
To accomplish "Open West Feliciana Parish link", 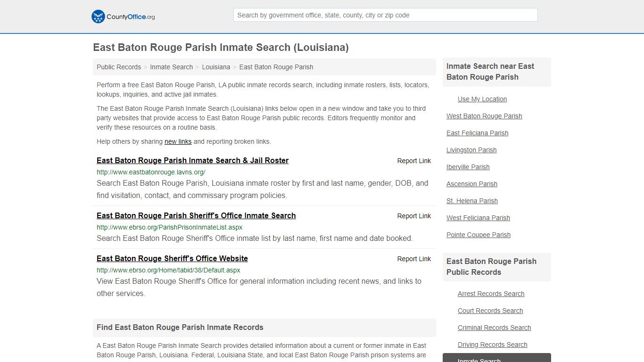I will click(478, 218).
